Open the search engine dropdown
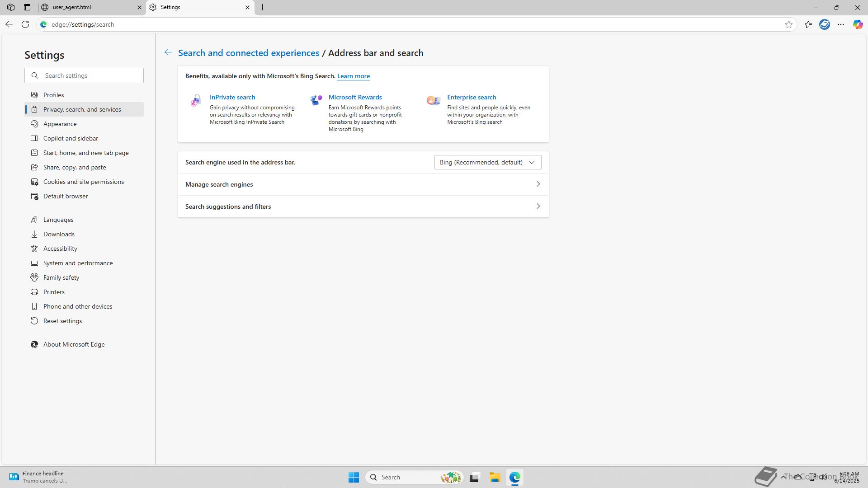This screenshot has width=868, height=488. [487, 162]
